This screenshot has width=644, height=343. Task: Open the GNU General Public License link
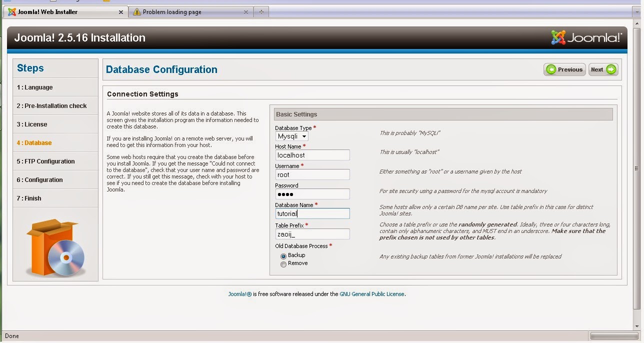pos(372,294)
